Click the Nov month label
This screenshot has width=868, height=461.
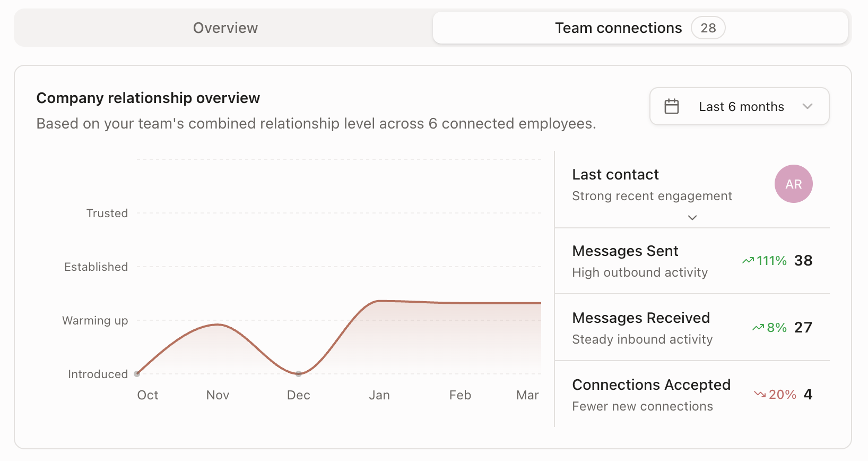pos(218,395)
